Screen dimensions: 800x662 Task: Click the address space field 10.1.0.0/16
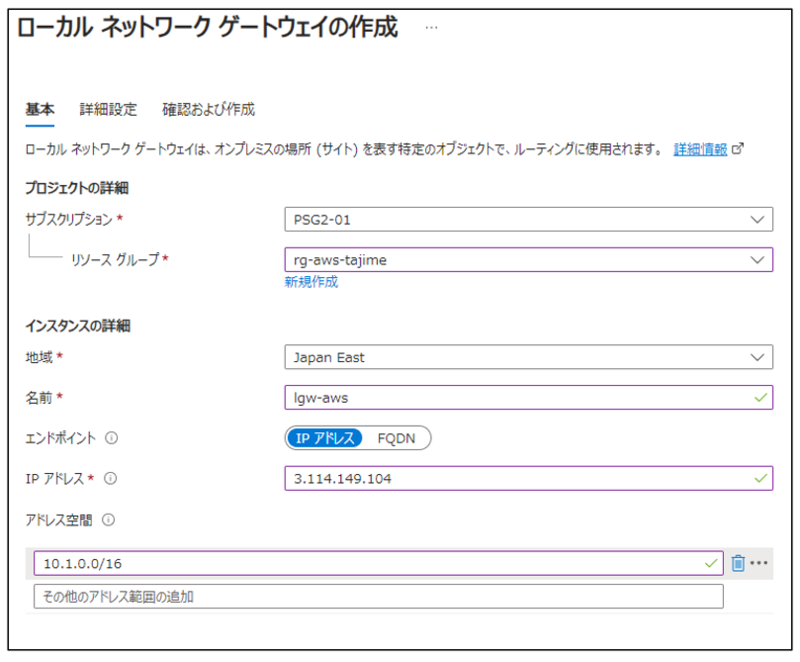click(379, 563)
